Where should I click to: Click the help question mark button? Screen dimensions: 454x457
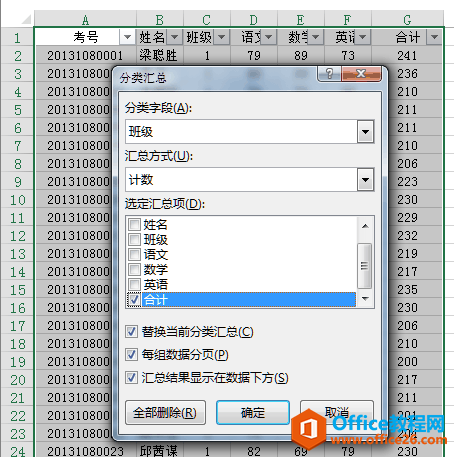coord(329,74)
